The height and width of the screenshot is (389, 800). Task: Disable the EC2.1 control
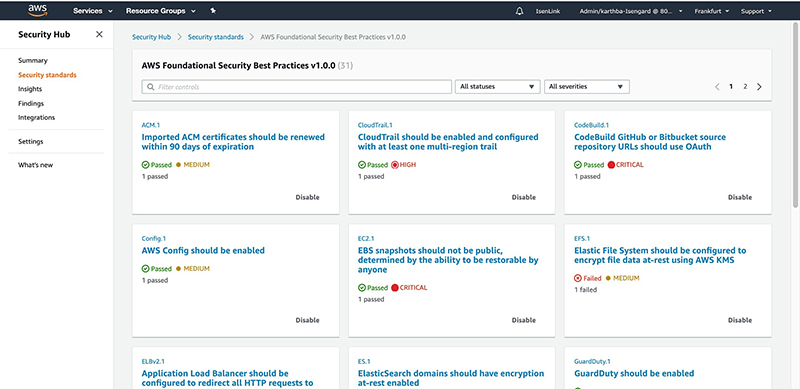tap(524, 321)
